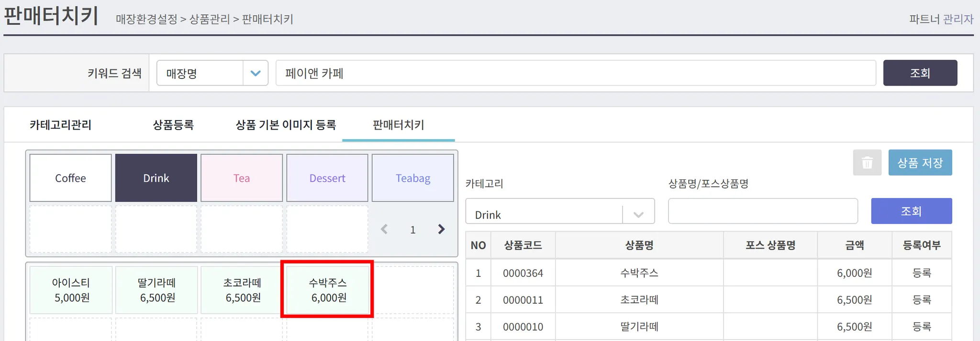Select the Coffee category key
The image size is (980, 341).
70,178
